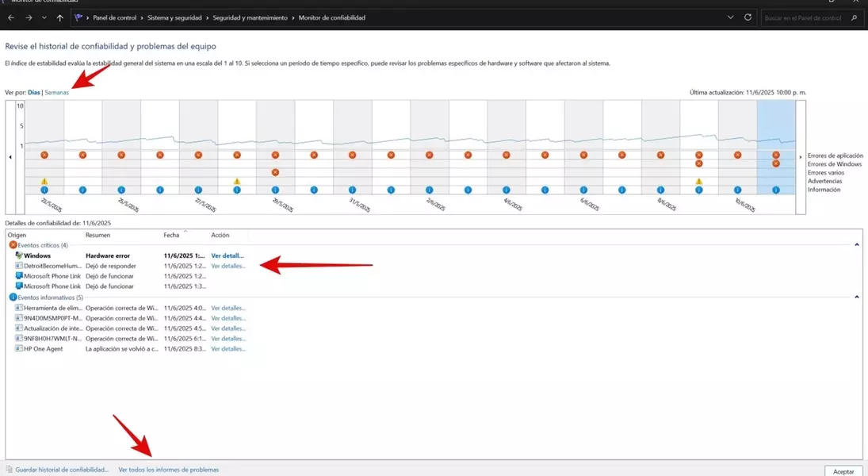Switch chart view to Semanas
This screenshot has height=476, width=868.
tap(56, 92)
